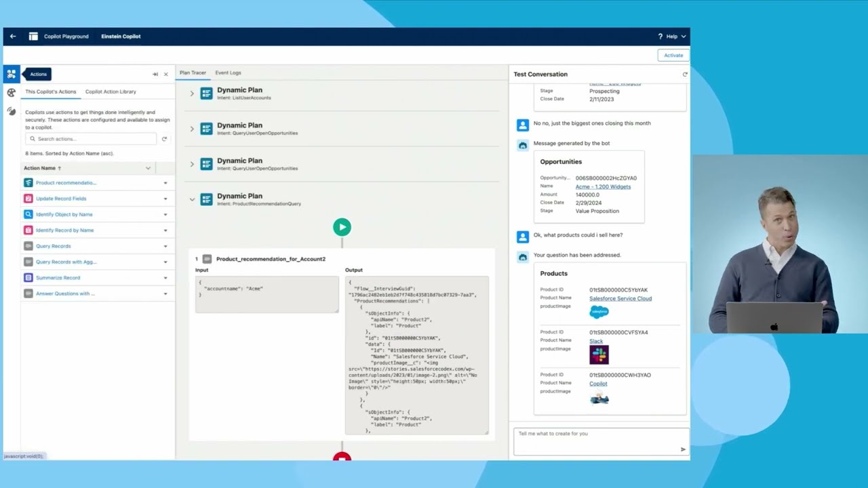
Task: Open dropdown for Query Records row
Action: tap(165, 246)
